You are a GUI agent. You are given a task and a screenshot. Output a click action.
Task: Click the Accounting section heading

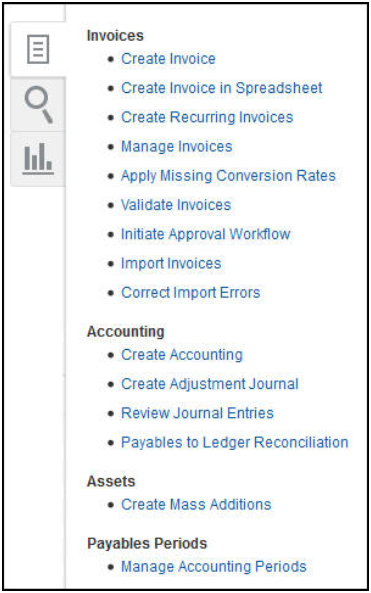point(126,331)
